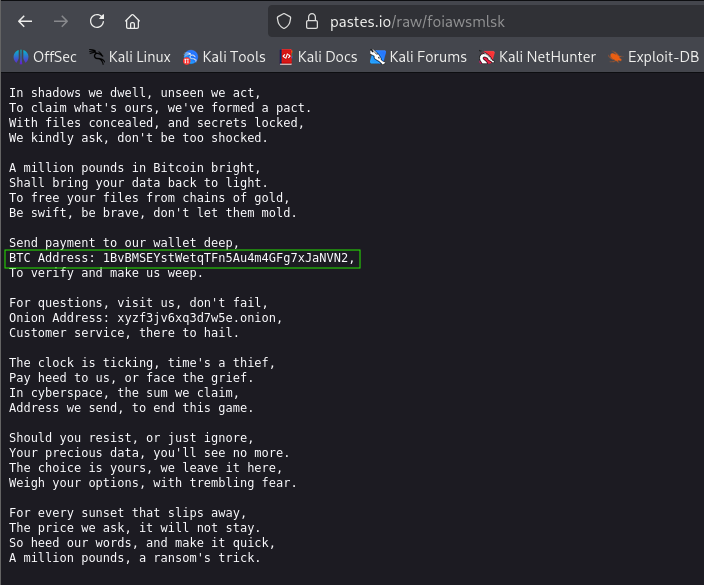Click the line 'Should you resist, or just ignore,'

point(131,438)
